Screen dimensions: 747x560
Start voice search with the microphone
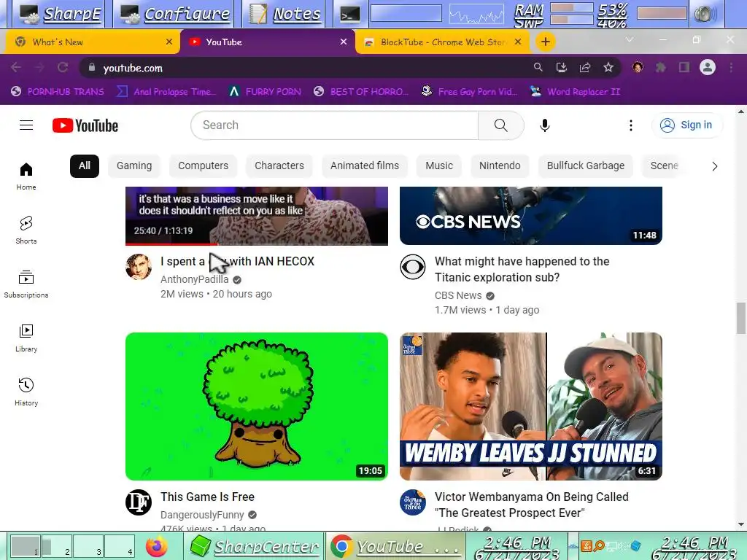coord(544,125)
